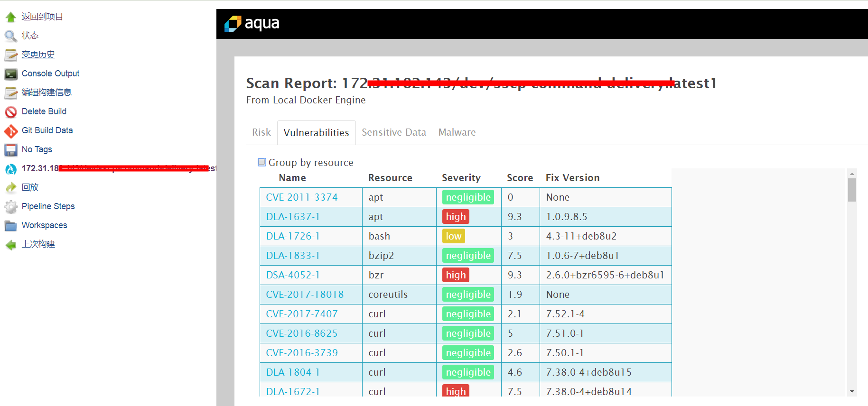The width and height of the screenshot is (868, 406).
Task: Select the Vulnerabilities tab
Action: 317,133
